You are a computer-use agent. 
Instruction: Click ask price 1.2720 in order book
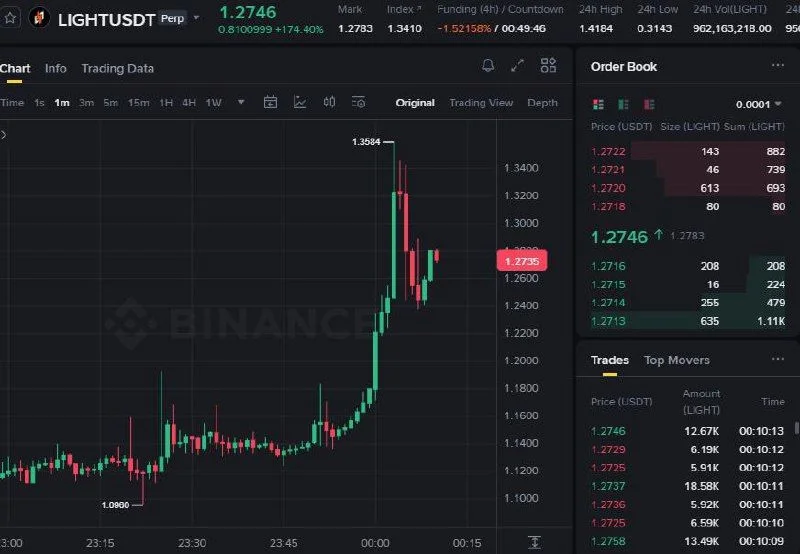point(608,188)
